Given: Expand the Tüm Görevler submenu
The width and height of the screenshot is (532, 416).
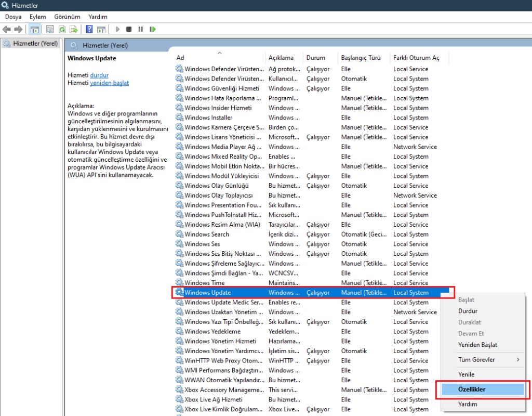Looking at the screenshot, I should coord(483,360).
